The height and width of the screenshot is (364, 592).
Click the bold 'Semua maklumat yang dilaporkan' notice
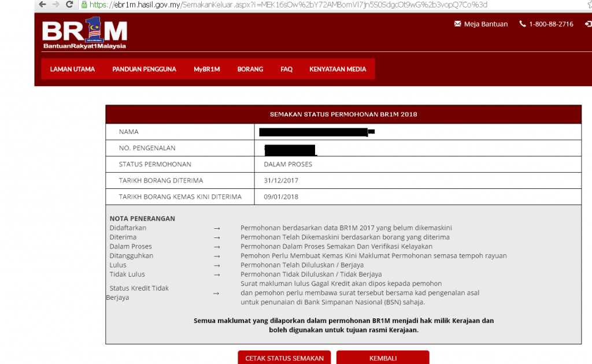pos(343,325)
